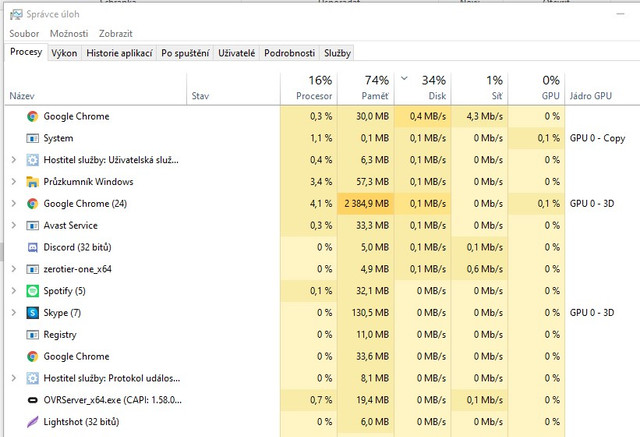Sort by the Procesor column header
640x437 pixels.
point(309,89)
